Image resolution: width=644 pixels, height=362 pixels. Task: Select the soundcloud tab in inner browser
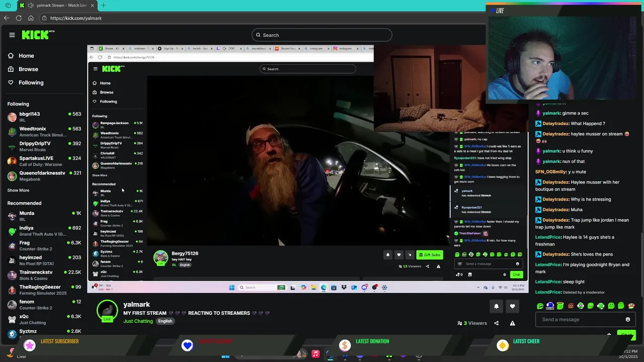(259, 48)
